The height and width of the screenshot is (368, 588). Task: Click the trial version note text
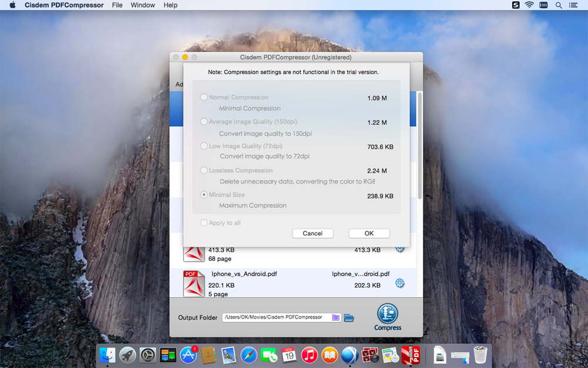[x=293, y=72]
